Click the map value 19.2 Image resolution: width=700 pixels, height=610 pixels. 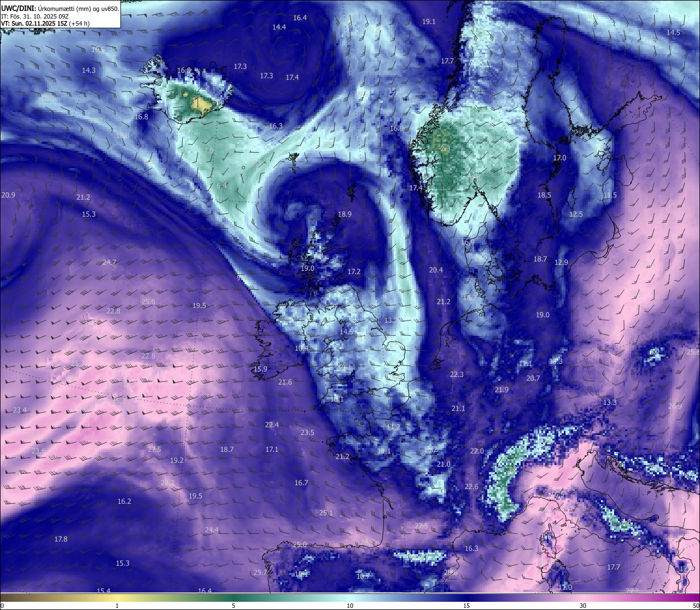click(x=177, y=460)
